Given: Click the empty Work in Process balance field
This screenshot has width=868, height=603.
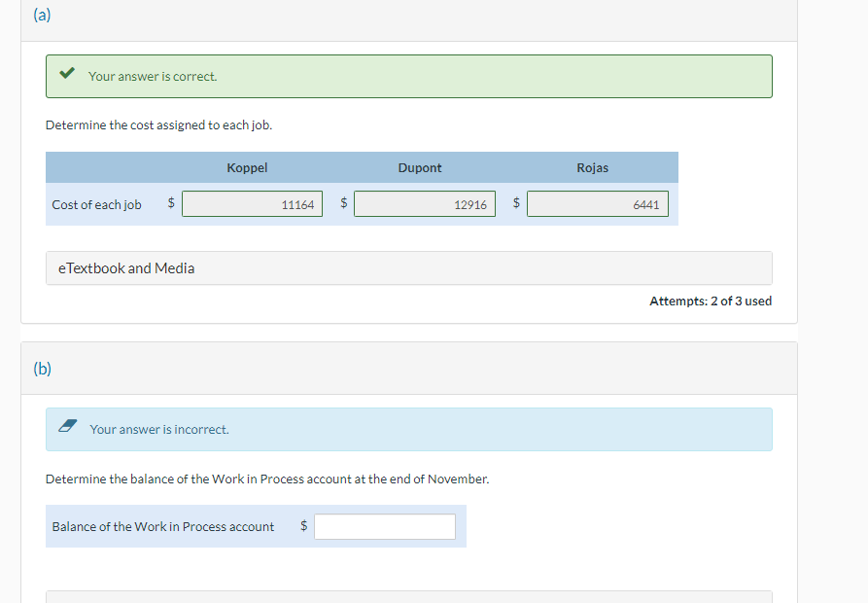Looking at the screenshot, I should 385,526.
